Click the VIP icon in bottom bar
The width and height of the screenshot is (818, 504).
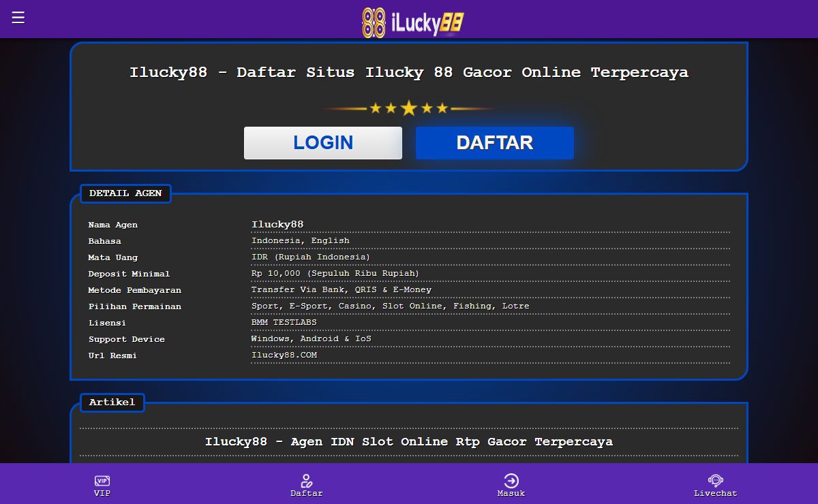[x=102, y=481]
